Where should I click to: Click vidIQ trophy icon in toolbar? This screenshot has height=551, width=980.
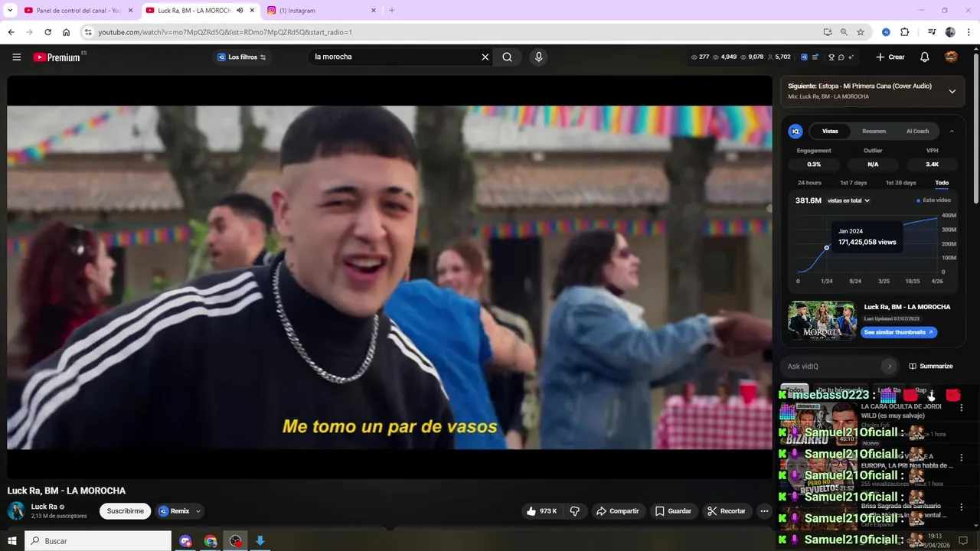831,57
